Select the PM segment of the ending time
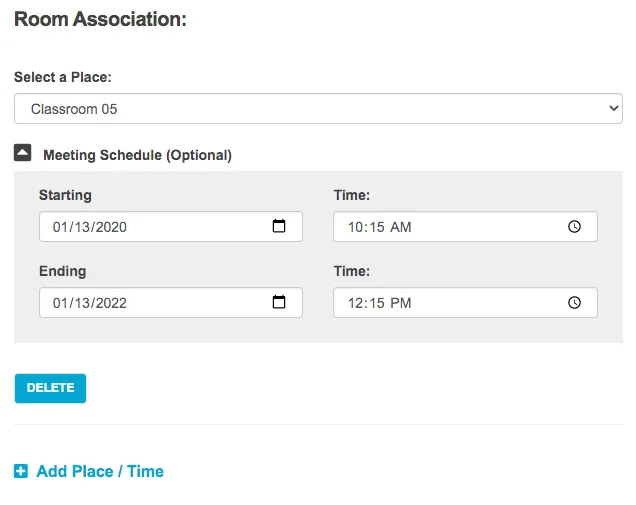The image size is (636, 505). click(400, 303)
